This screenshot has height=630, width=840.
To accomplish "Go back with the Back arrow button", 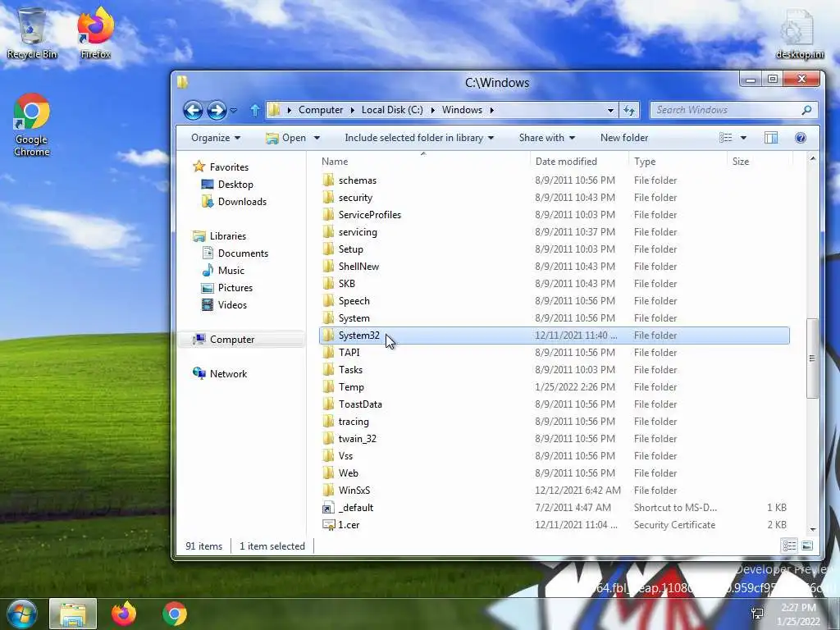I will pyautogui.click(x=193, y=111).
